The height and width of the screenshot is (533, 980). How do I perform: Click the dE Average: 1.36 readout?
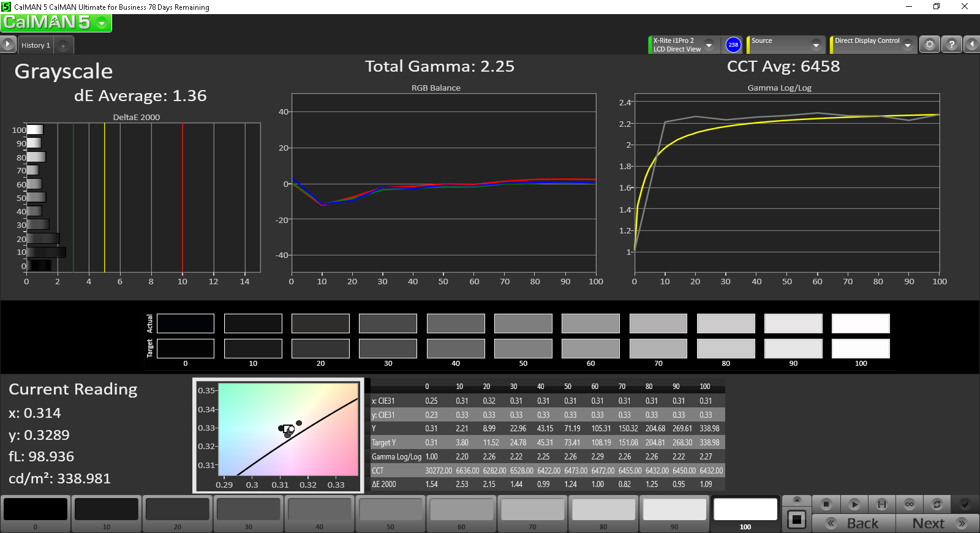coord(140,96)
